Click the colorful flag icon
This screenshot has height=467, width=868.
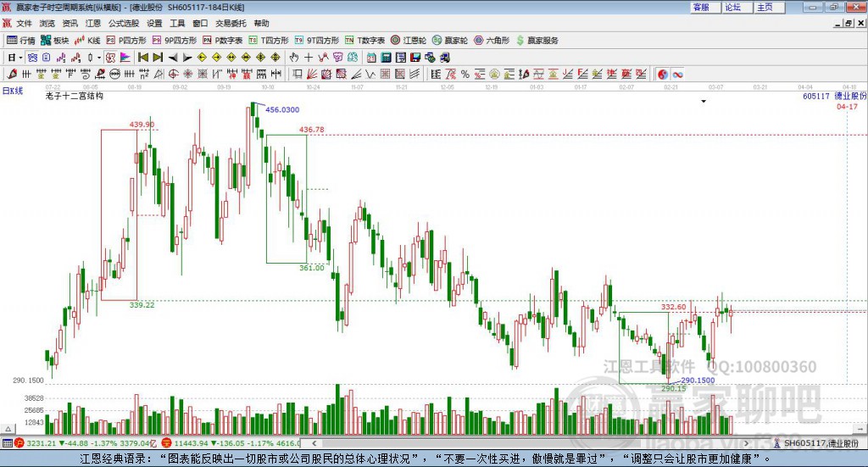[125, 58]
